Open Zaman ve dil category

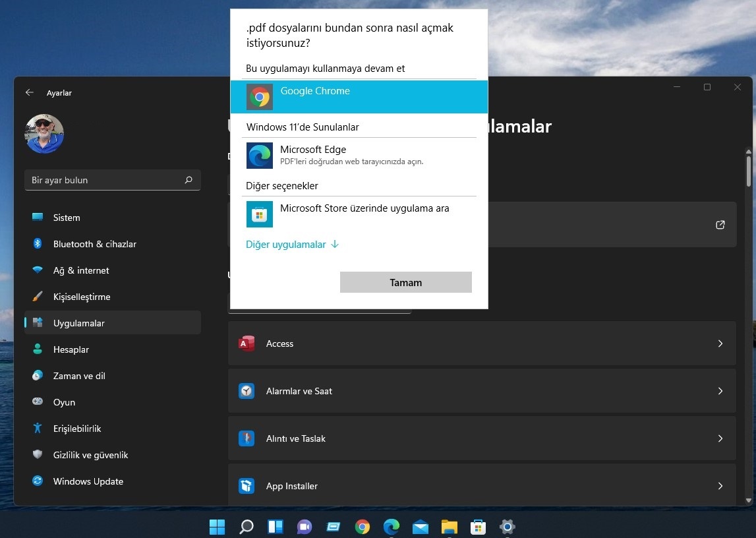[x=112, y=376]
